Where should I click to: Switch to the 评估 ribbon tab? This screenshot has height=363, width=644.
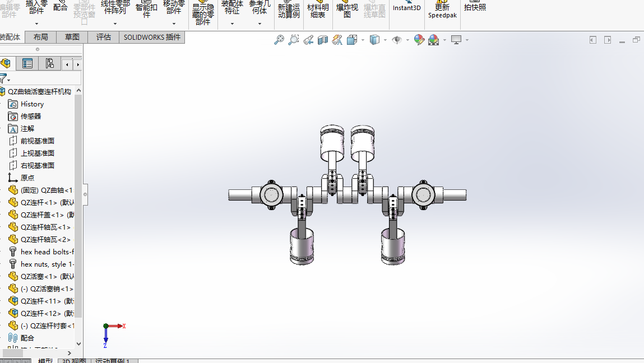[103, 37]
